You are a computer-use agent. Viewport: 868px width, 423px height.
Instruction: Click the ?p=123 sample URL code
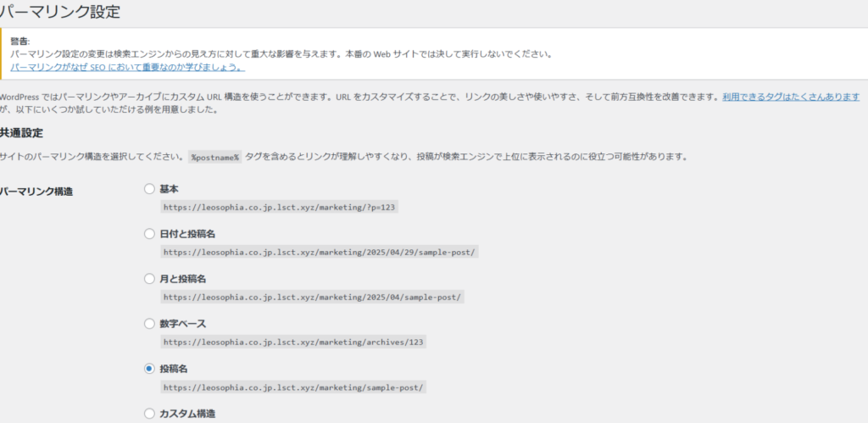coord(280,207)
